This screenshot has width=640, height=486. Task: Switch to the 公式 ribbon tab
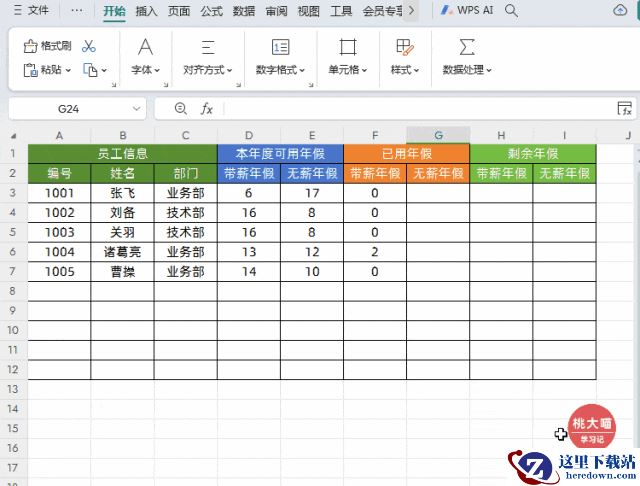211,11
